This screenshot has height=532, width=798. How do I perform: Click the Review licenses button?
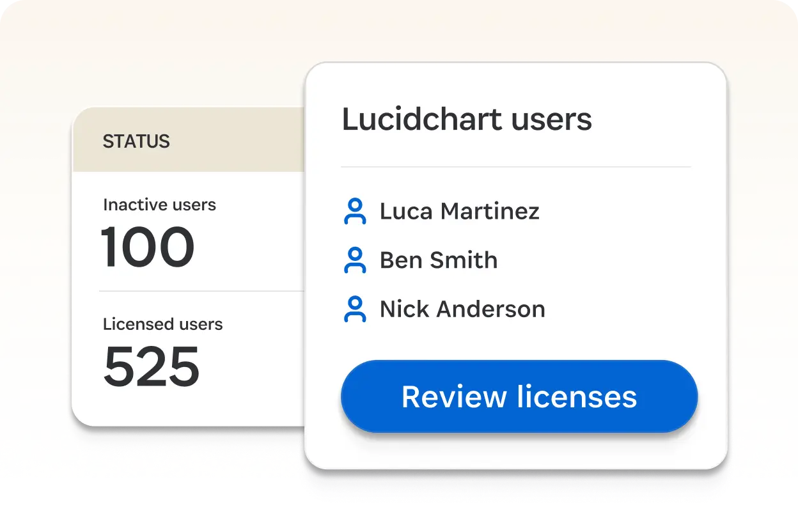pos(519,396)
